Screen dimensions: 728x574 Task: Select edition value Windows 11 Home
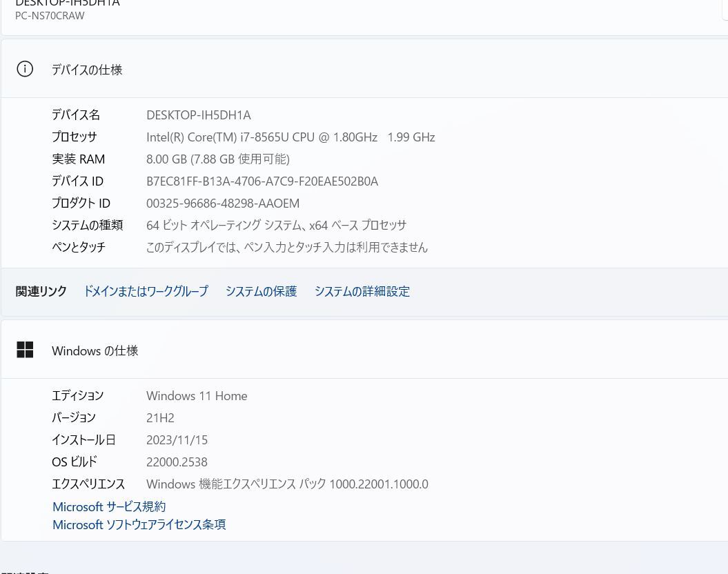coord(197,396)
